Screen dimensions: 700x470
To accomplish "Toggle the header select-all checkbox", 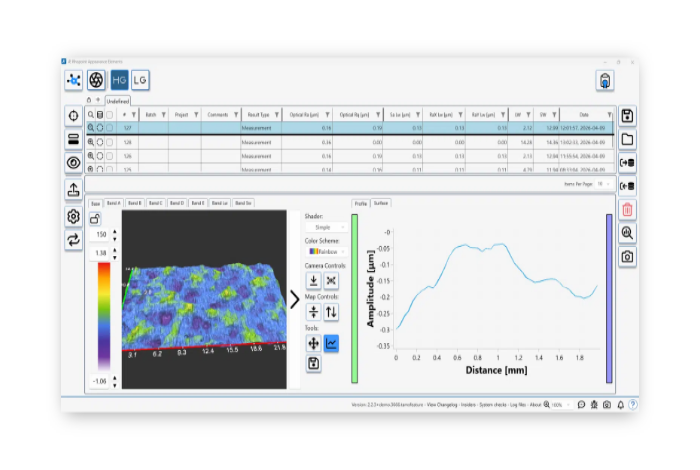I will 109,115.
